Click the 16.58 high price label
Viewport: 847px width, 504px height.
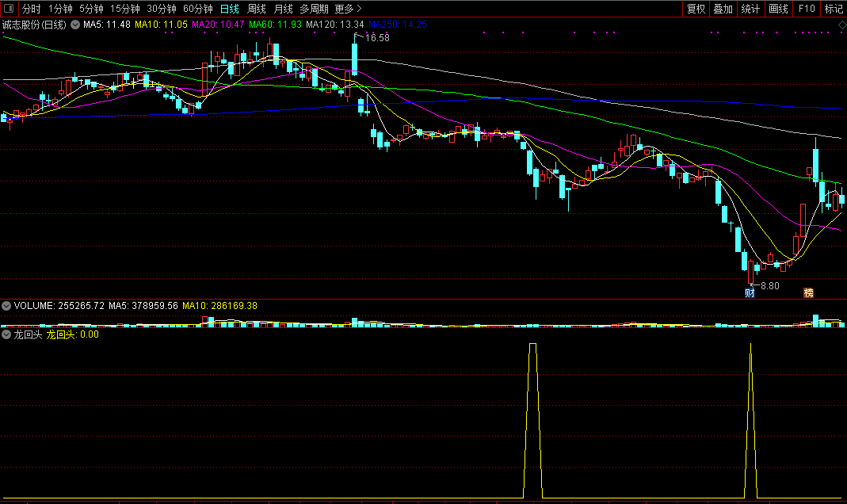coord(377,38)
